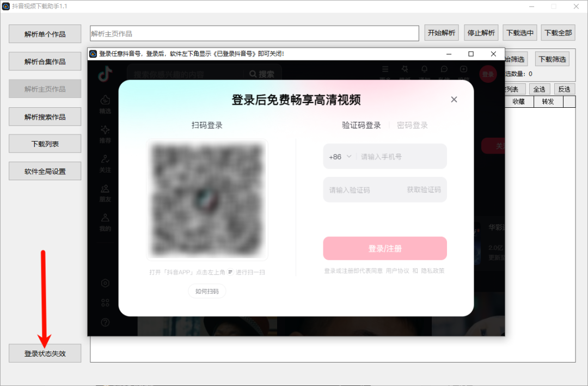The height and width of the screenshot is (386, 588).
Task: Click the QR code image
Action: point(207,200)
